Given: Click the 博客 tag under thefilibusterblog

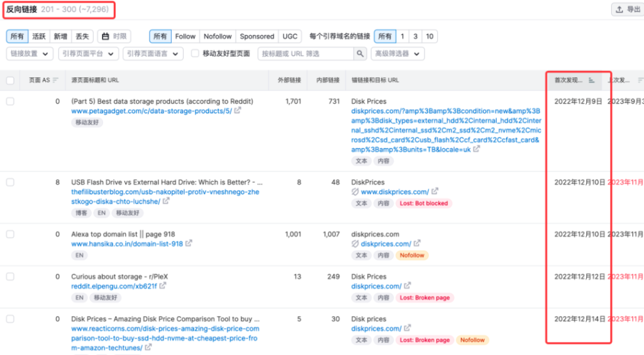Looking at the screenshot, I should (81, 213).
